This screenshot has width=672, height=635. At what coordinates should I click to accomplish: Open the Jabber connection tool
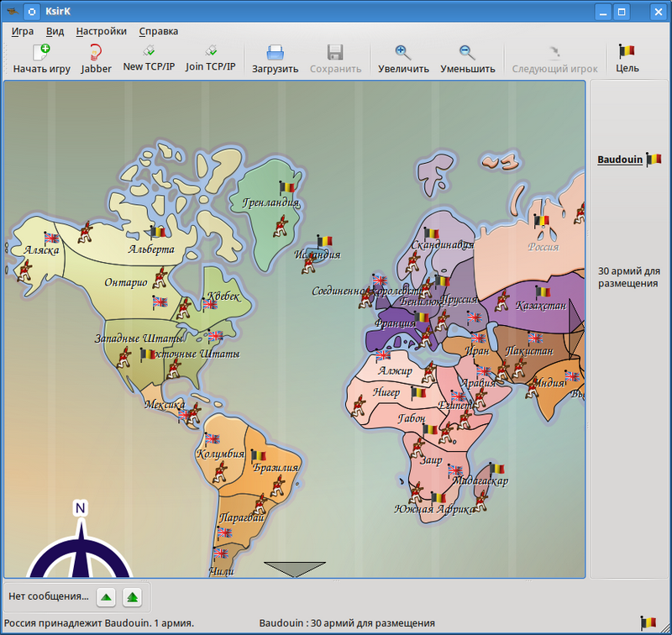[96, 59]
